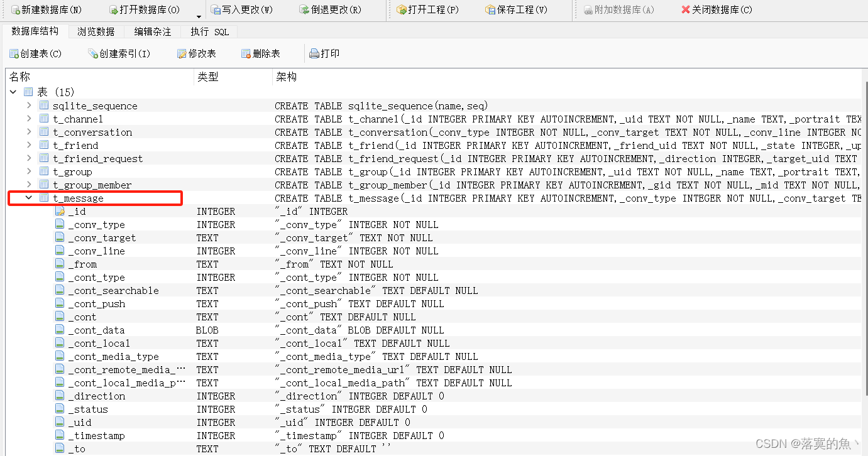Select the _conv_target field row
868x456 pixels.
point(434,237)
